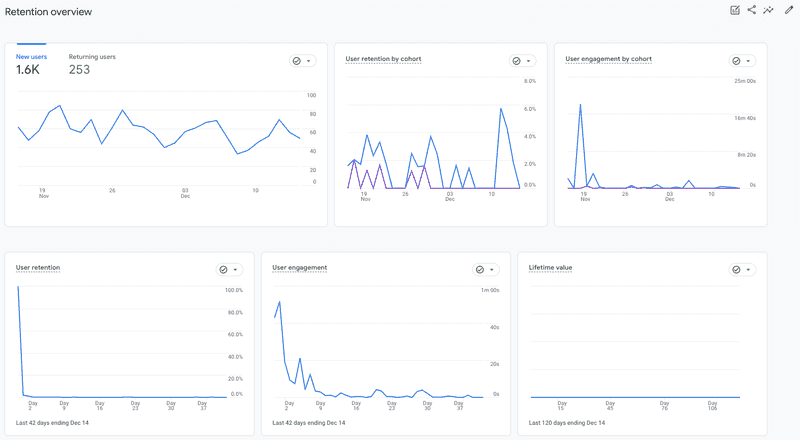The image size is (800, 440).
Task: Click the User engagement by cohort title
Action: (x=608, y=59)
